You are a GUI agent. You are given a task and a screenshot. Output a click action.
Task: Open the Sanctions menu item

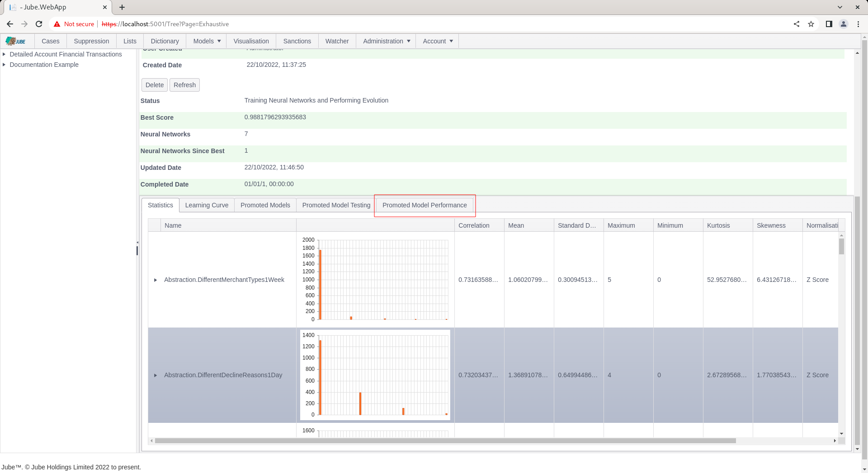pos(297,41)
